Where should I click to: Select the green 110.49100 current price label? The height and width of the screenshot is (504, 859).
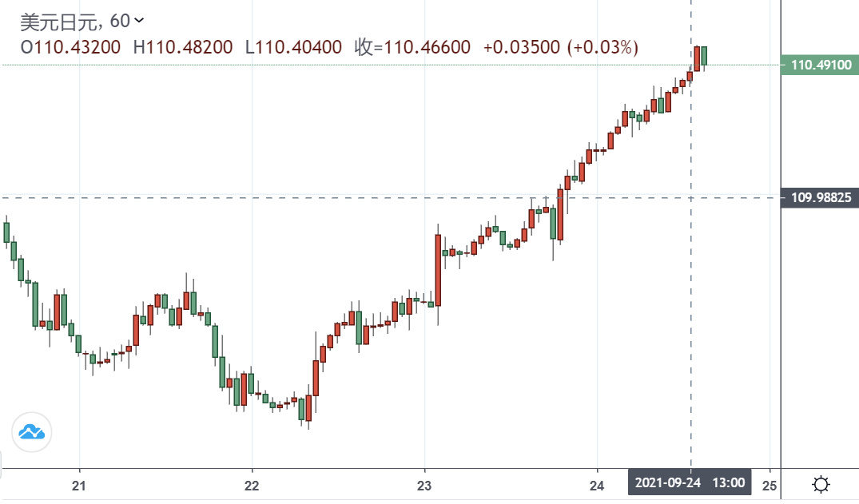818,65
